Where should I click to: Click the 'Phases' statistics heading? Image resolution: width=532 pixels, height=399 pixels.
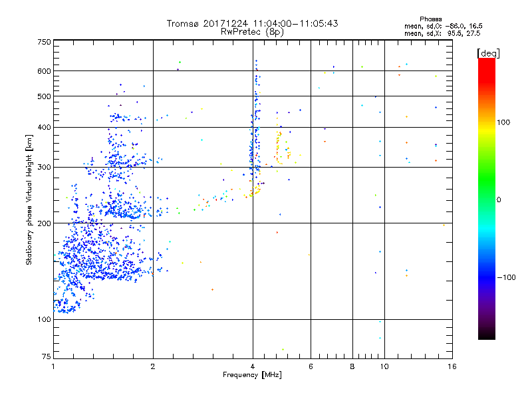430,19
